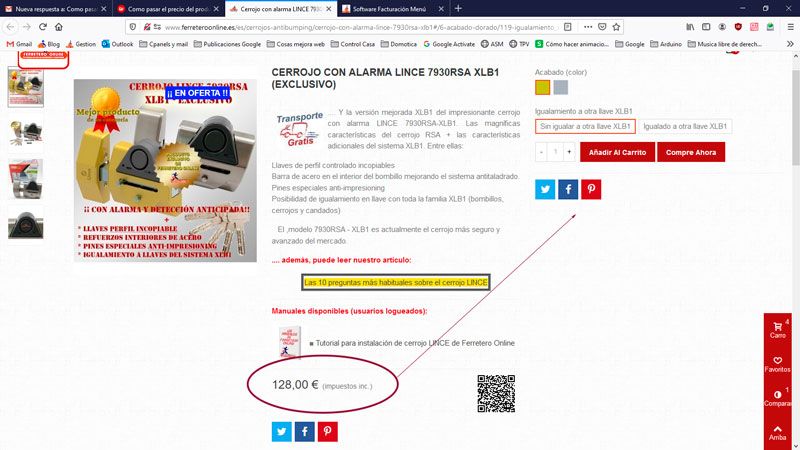The image size is (800, 450).
Task: Open 'Google Activate' bookmark
Action: click(449, 44)
